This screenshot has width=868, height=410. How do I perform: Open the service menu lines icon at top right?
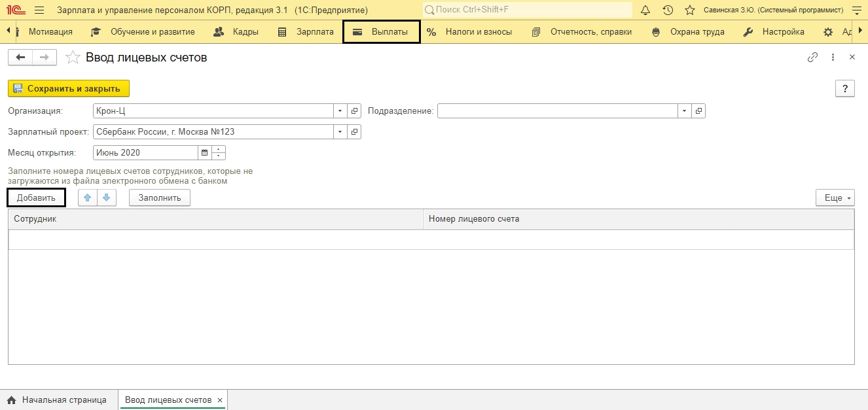857,10
